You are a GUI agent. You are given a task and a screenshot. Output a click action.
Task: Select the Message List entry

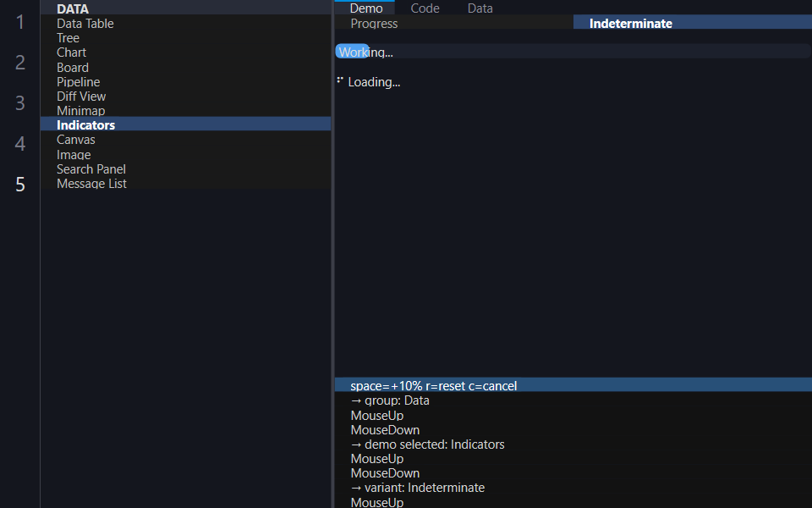coord(185,184)
